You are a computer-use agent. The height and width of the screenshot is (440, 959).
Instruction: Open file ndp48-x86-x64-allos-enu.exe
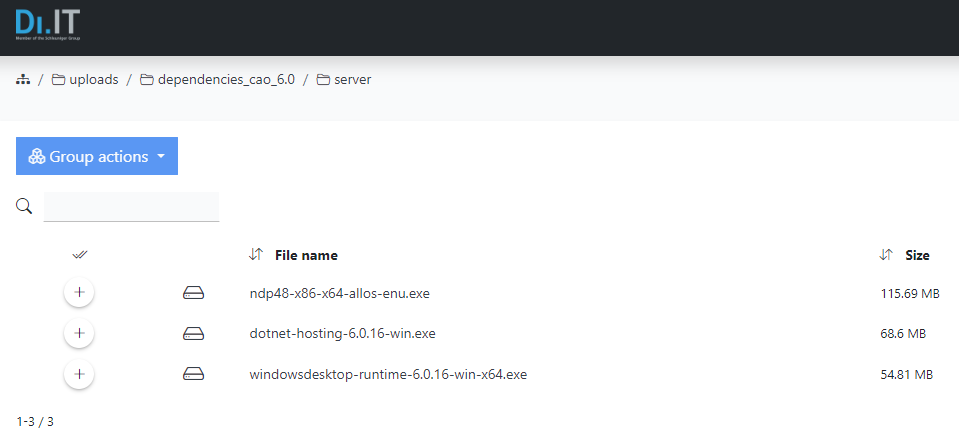pos(340,293)
